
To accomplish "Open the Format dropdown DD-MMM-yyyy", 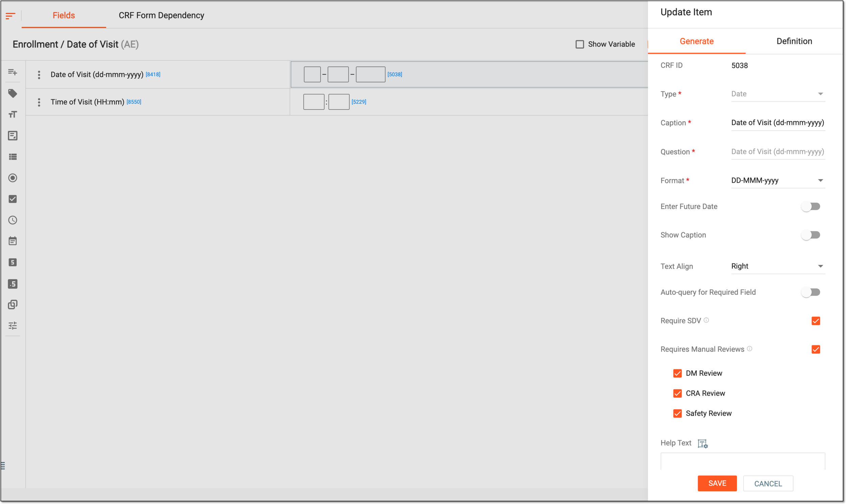I will click(778, 181).
